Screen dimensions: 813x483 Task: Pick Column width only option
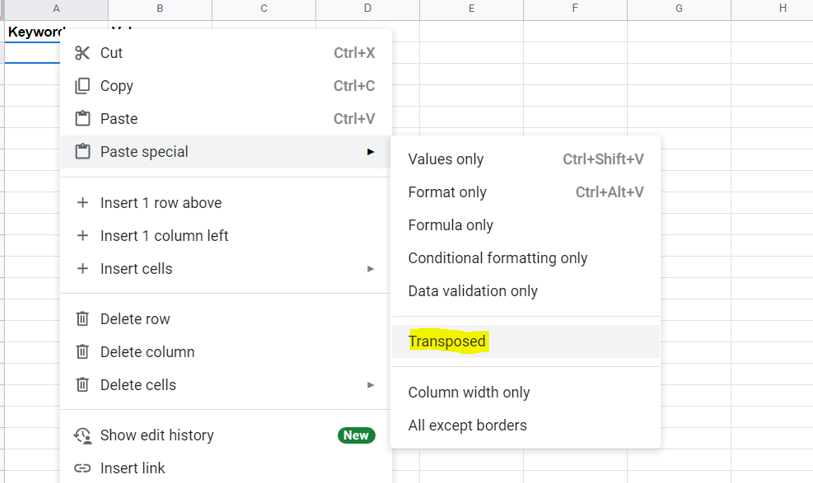[469, 392]
